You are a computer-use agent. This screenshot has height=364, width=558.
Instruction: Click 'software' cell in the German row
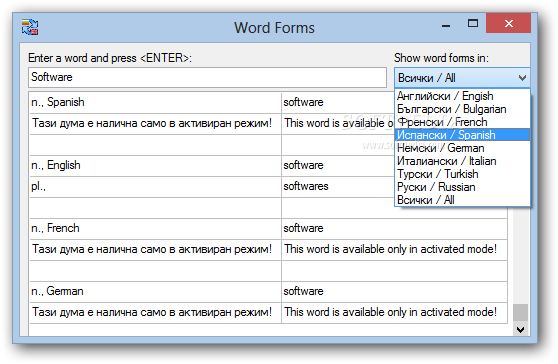pyautogui.click(x=395, y=291)
